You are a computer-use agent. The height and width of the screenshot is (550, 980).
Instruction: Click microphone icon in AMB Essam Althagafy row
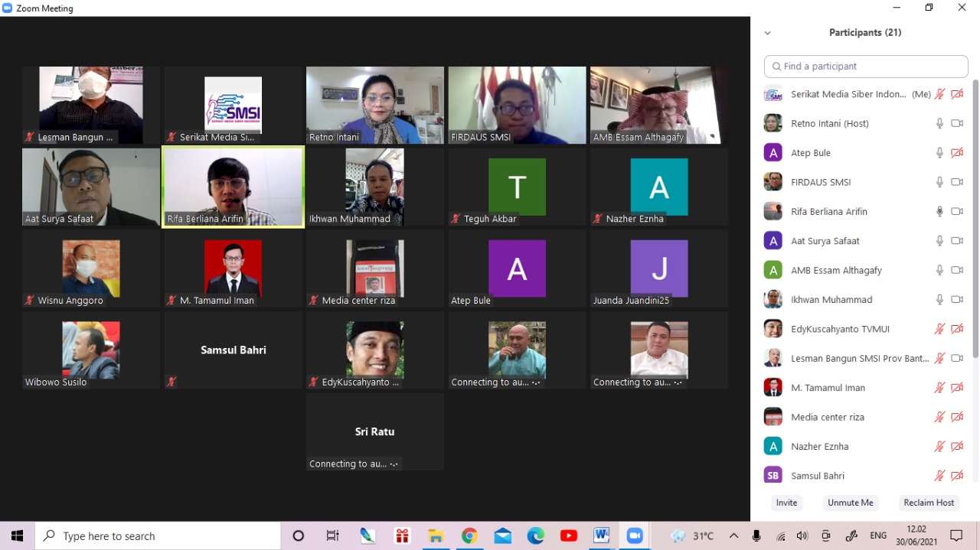click(x=939, y=270)
